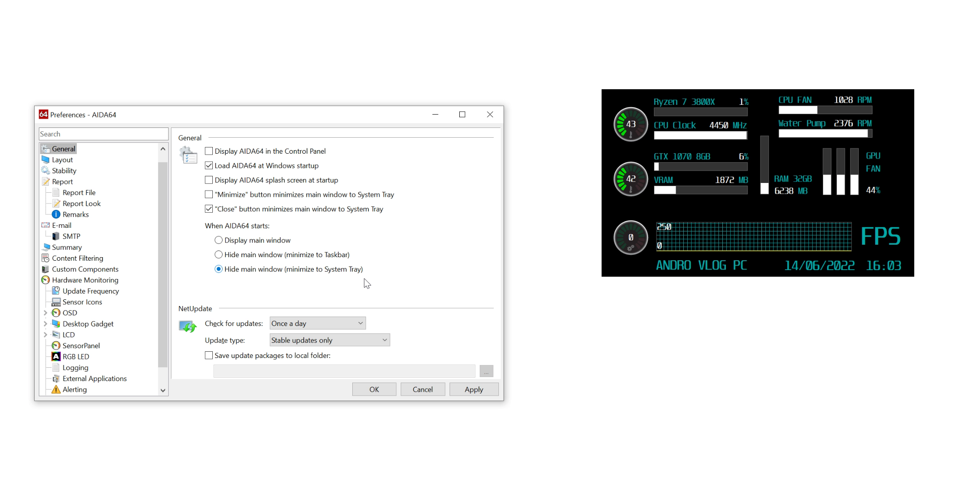This screenshot has height=477, width=980.
Task: Uncheck Load AIDA64 at Windows startup
Action: point(209,166)
